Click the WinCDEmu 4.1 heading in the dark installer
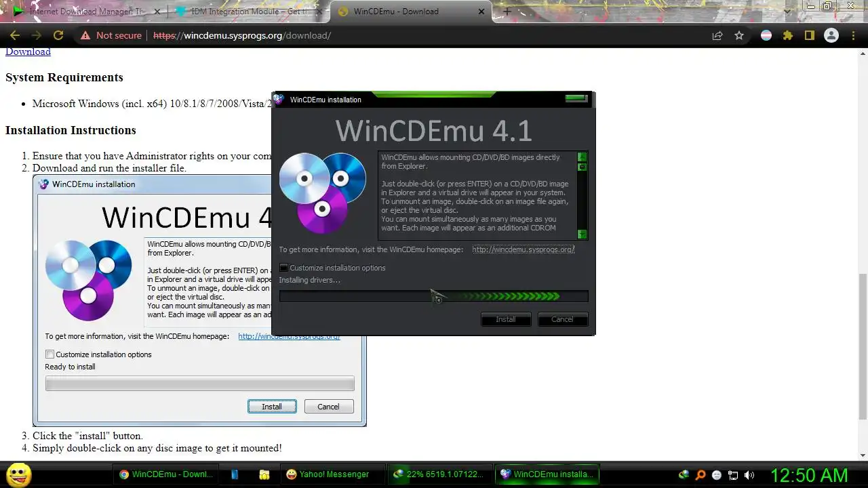 coord(433,131)
